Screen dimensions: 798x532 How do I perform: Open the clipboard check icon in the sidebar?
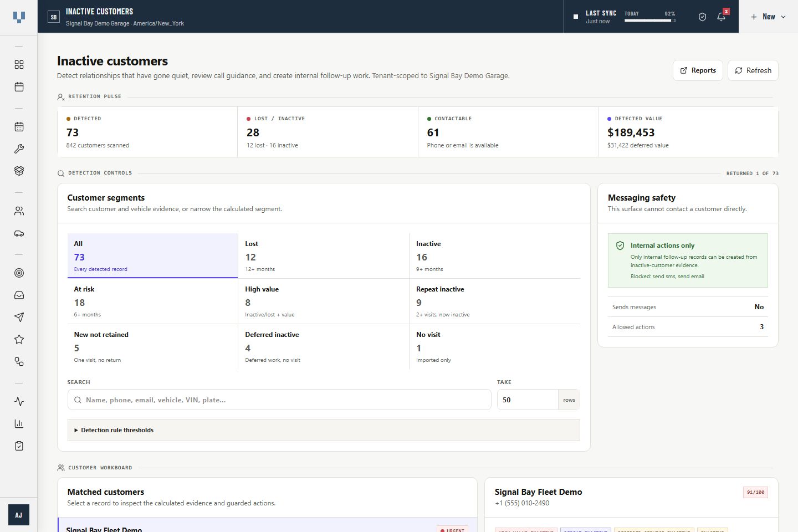pyautogui.click(x=19, y=446)
